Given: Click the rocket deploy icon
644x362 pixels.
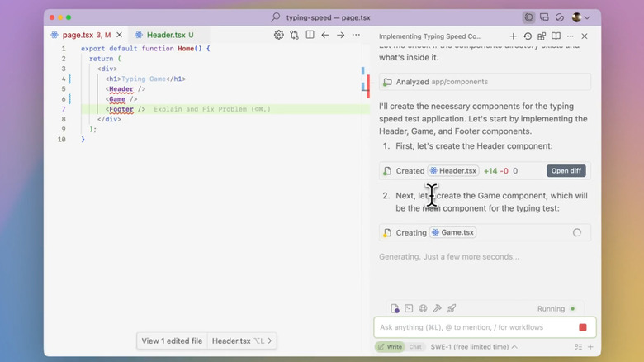Looking at the screenshot, I should 452,308.
